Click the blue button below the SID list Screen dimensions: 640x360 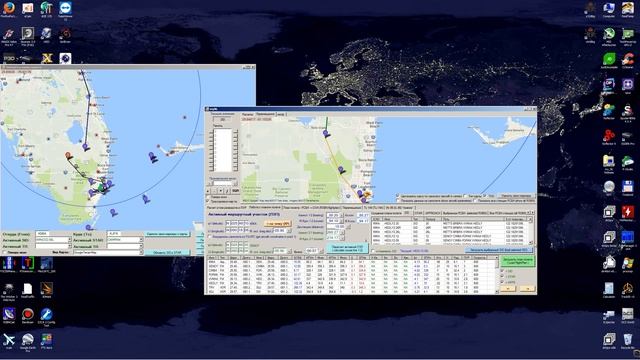click(499, 250)
